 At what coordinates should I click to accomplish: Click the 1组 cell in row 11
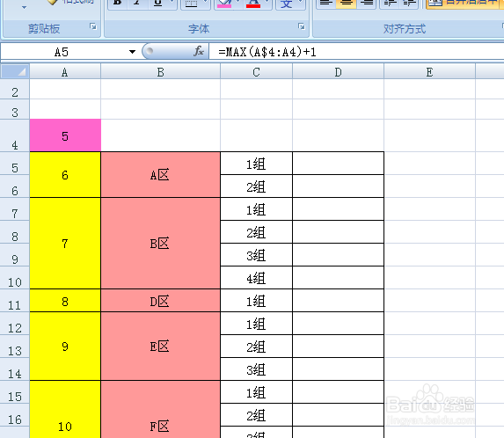tap(256, 301)
